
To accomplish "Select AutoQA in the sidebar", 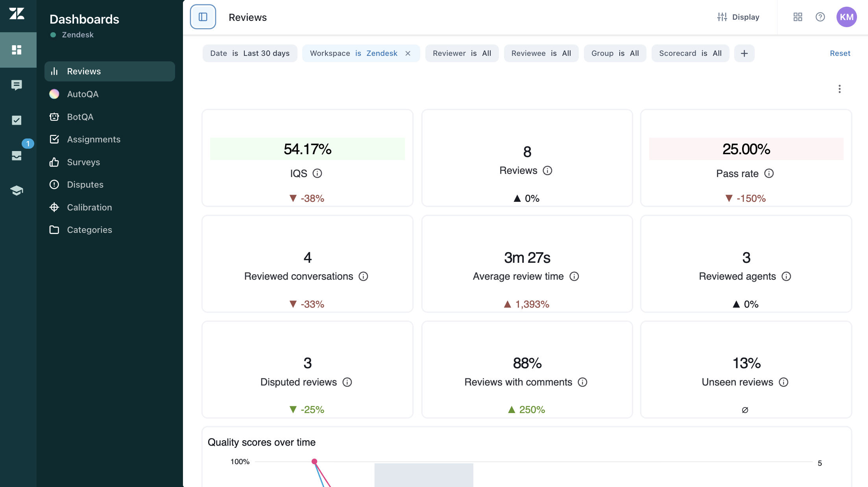I will click(x=83, y=94).
